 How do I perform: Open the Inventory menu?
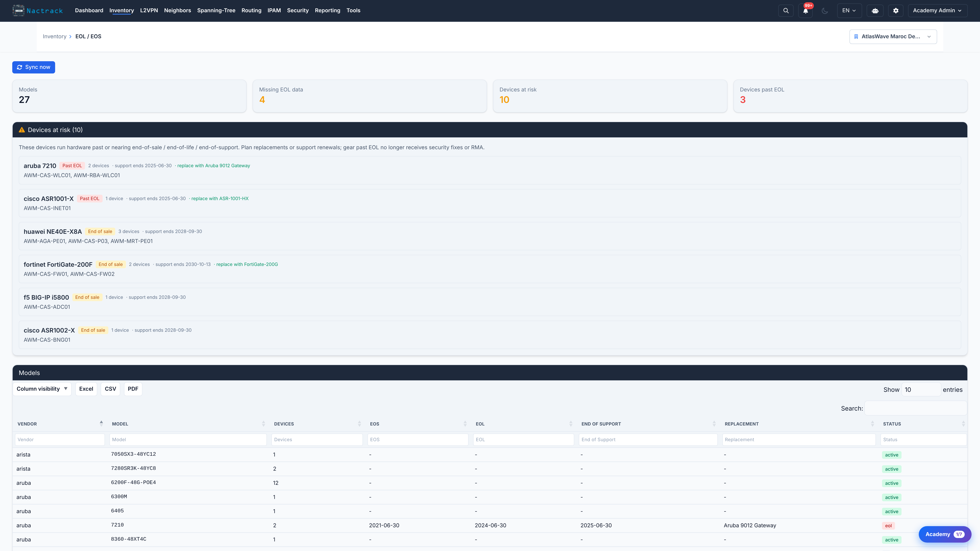(122, 11)
